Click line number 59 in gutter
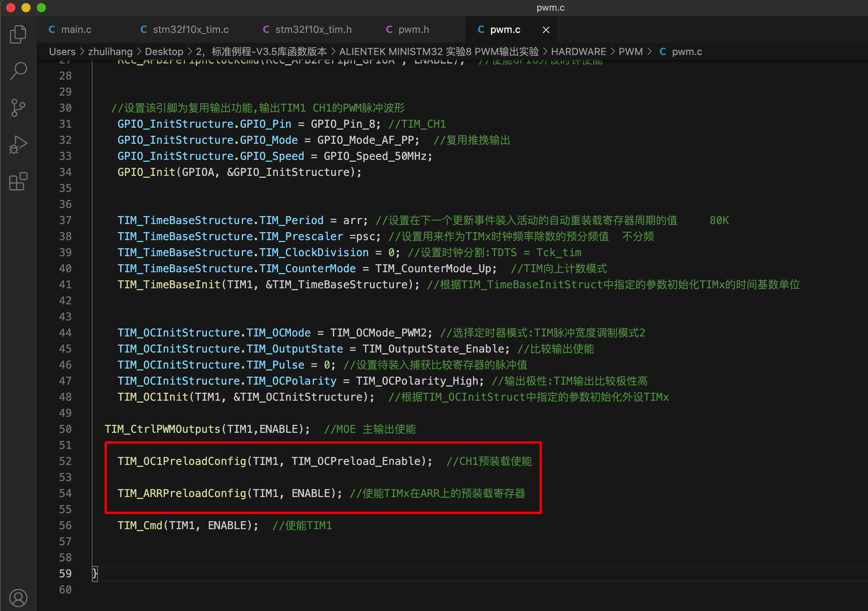This screenshot has height=611, width=868. point(65,574)
